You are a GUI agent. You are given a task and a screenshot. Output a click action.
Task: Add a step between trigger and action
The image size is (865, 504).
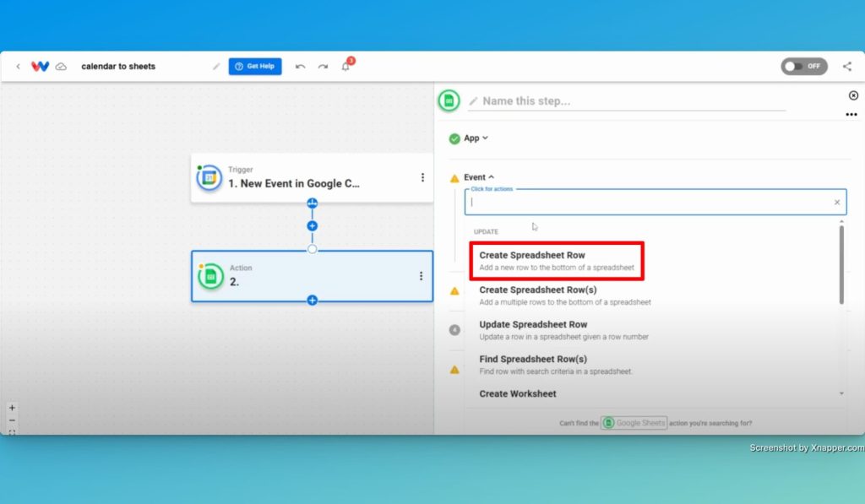(x=313, y=226)
